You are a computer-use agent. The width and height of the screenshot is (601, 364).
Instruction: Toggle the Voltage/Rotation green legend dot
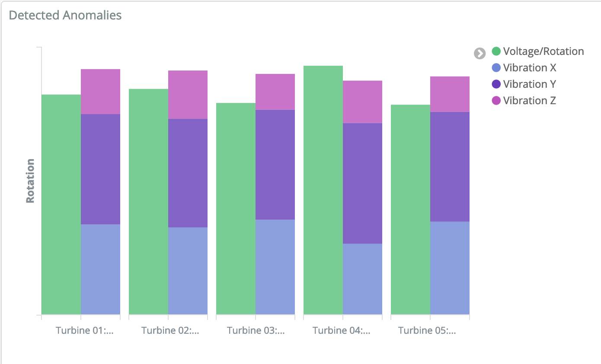point(496,51)
